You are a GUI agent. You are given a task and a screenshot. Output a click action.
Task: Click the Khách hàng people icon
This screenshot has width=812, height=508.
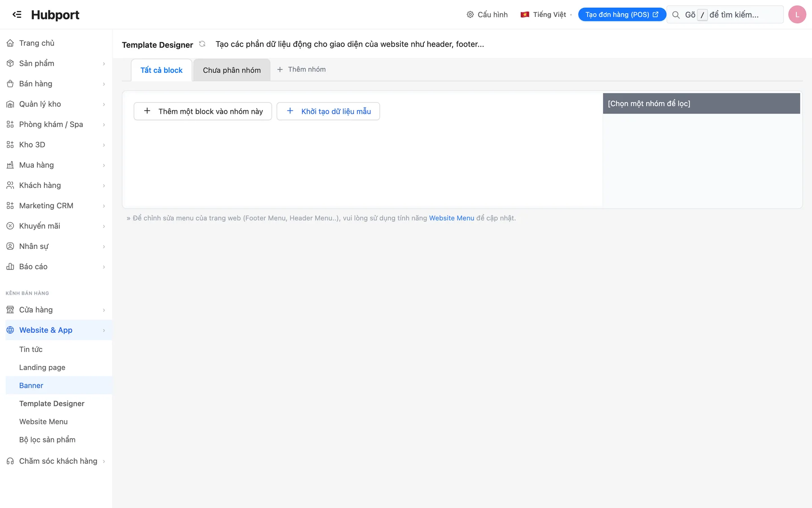pos(10,185)
